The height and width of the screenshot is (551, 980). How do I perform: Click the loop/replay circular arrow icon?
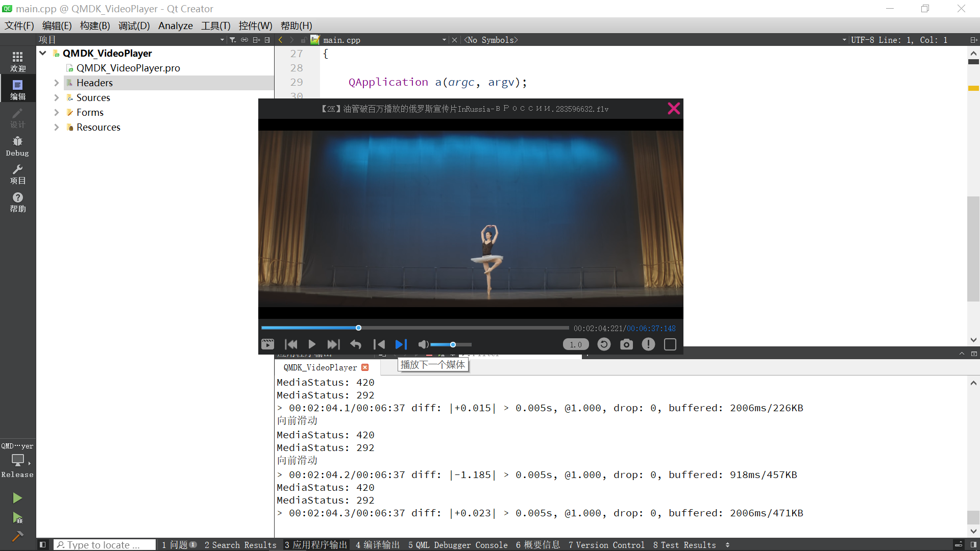(604, 344)
